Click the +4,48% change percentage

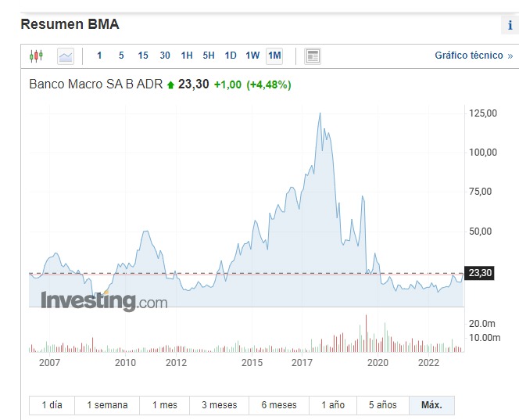[269, 84]
